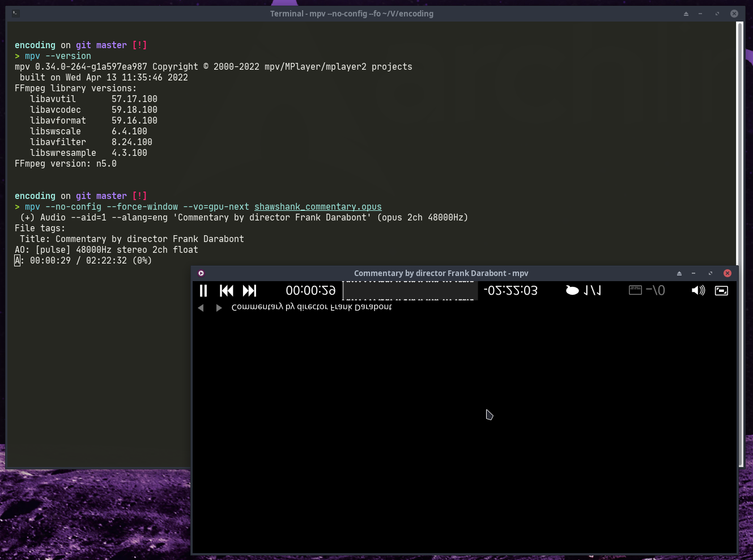The height and width of the screenshot is (560, 753).
Task: Toggle fullscreen with the fullscreen icon
Action: pyautogui.click(x=721, y=290)
